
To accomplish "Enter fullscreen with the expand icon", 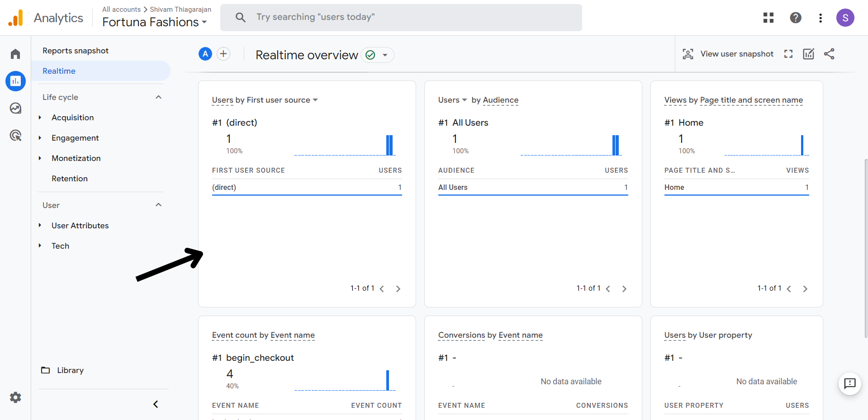I will coord(788,54).
